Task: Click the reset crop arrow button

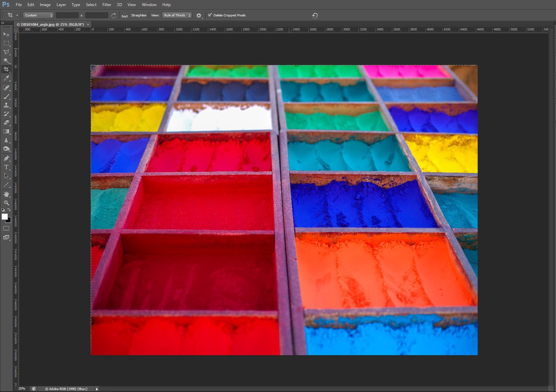Action: point(315,15)
